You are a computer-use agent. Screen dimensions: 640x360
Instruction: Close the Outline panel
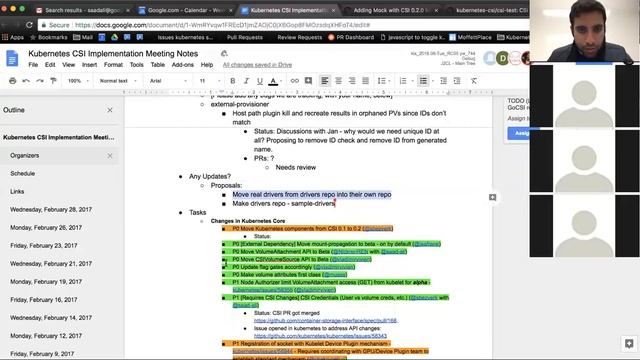pos(110,110)
